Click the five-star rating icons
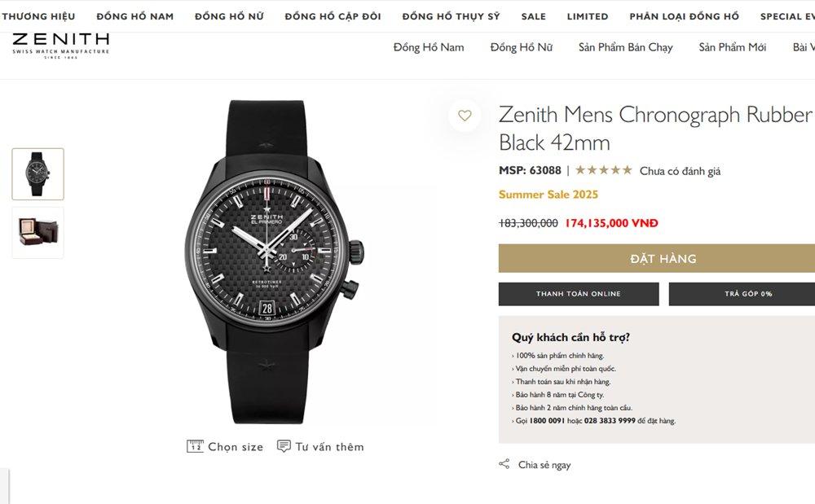 coord(603,170)
